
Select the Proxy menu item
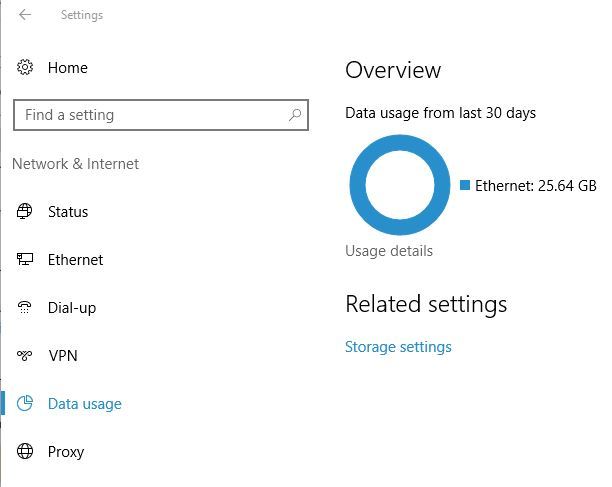pyautogui.click(x=66, y=452)
